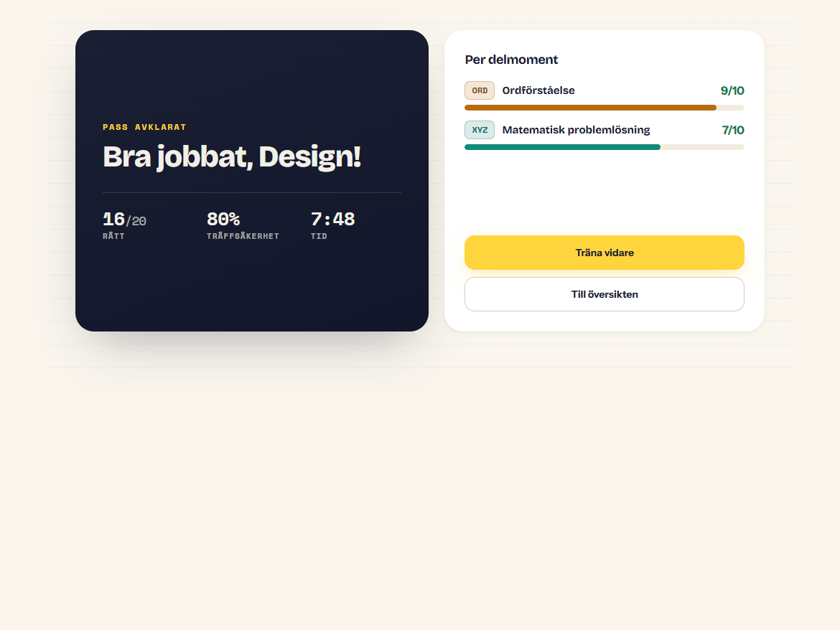
Task: Open Till översikten
Action: [605, 294]
